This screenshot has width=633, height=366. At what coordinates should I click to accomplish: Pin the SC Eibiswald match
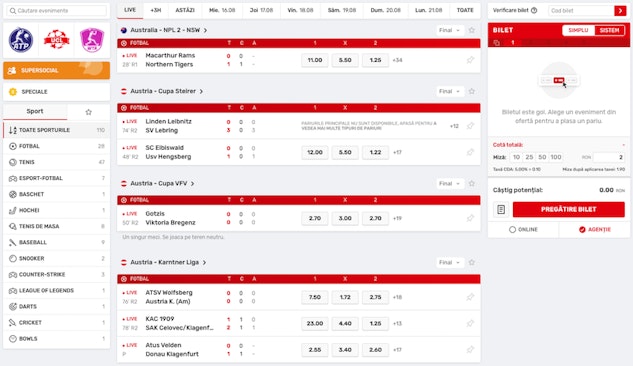[x=470, y=152]
